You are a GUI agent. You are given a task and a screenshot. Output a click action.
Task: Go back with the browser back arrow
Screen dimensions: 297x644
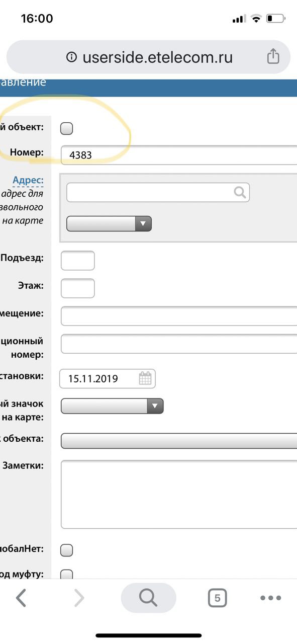pyautogui.click(x=21, y=598)
